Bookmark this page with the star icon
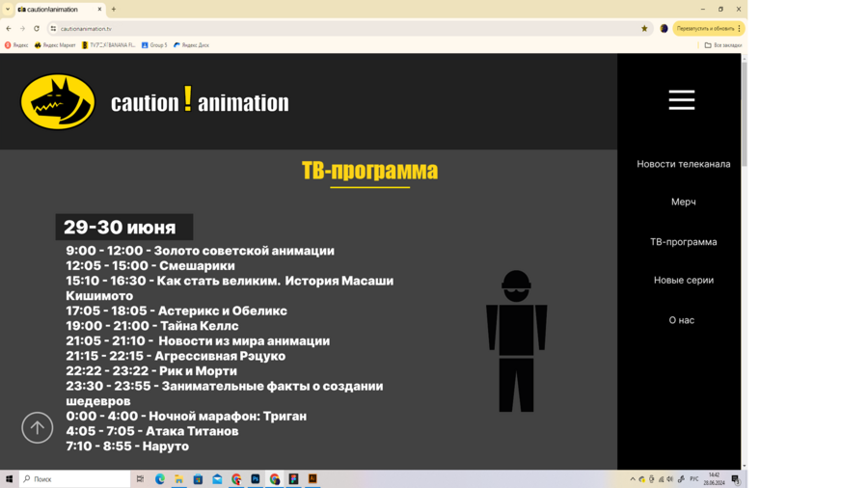 [644, 29]
